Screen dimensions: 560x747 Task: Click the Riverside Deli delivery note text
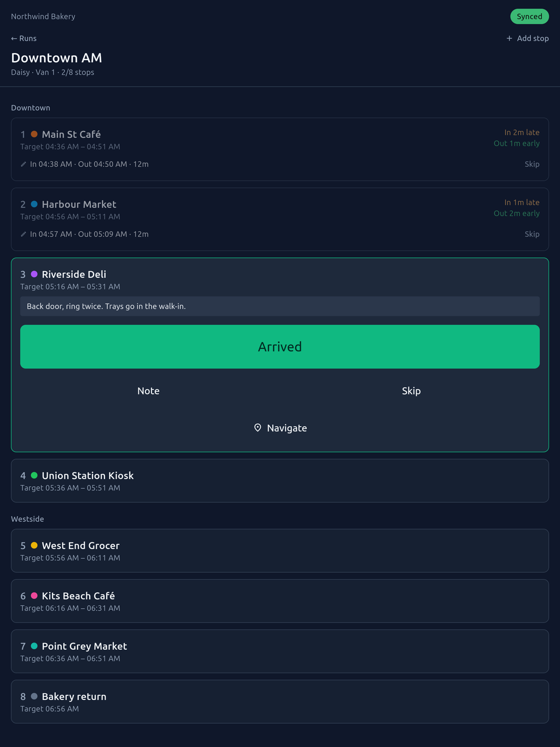[106, 306]
